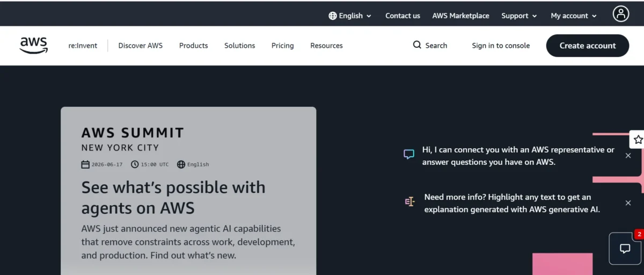Viewport: 644px width, 275px height.
Task: Click the agentic AI capabilities description text
Action: tap(188, 242)
